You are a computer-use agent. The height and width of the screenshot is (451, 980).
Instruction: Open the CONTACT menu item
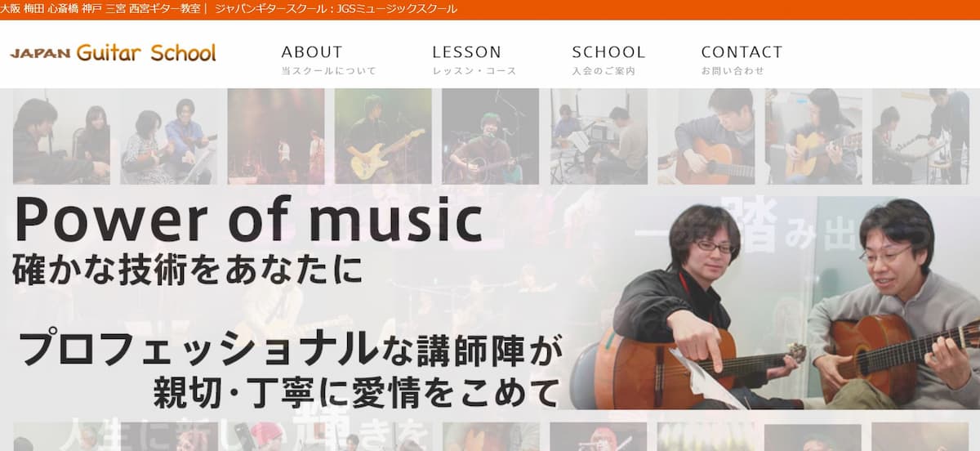pos(742,52)
